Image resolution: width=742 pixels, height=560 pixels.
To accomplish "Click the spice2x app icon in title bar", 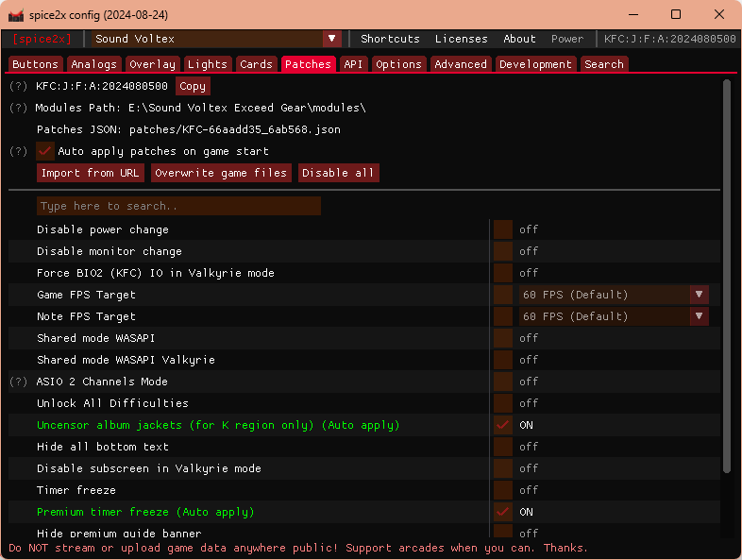I will [16, 15].
